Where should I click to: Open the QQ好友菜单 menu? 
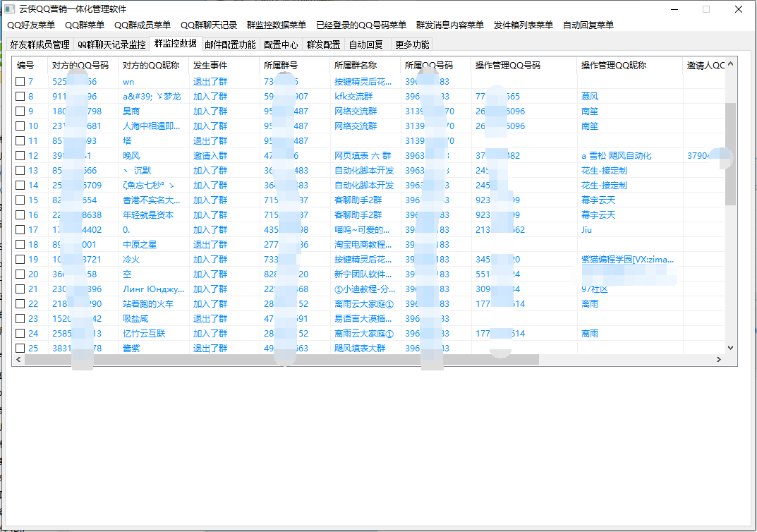pyautogui.click(x=31, y=25)
